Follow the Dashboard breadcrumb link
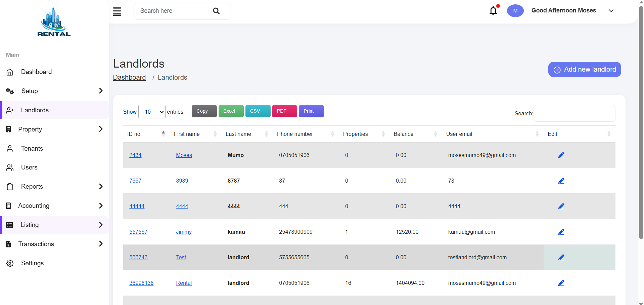Screen dimensions: 644x305 coord(129,77)
